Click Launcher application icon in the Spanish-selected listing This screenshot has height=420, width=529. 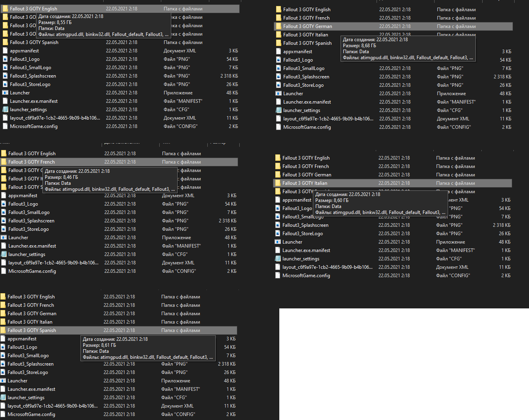click(x=3, y=381)
